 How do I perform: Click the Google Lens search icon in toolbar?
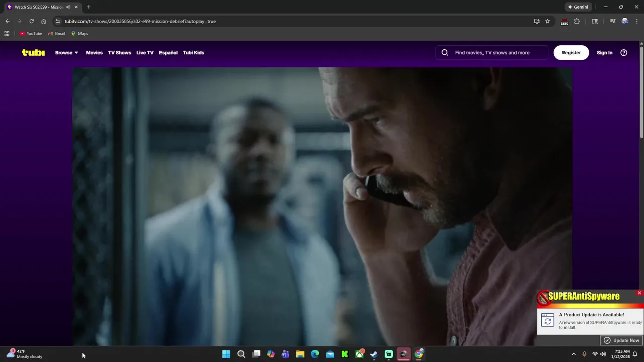point(594,21)
